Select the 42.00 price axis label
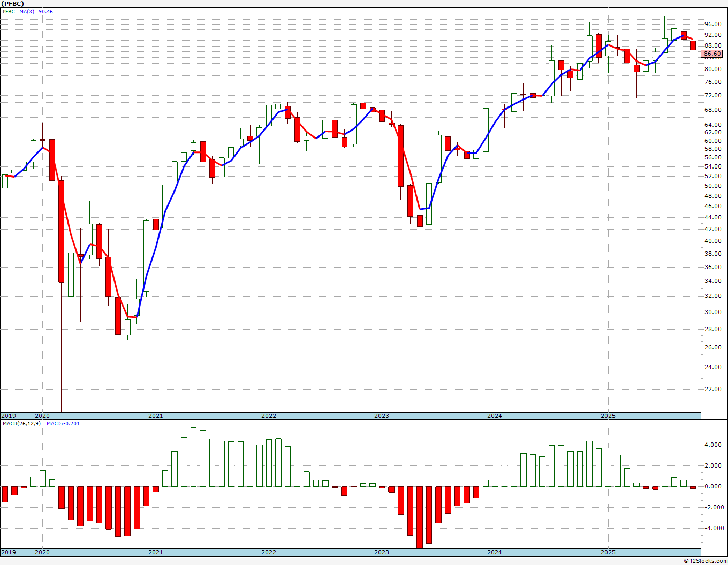The width and height of the screenshot is (728, 565). click(x=713, y=228)
